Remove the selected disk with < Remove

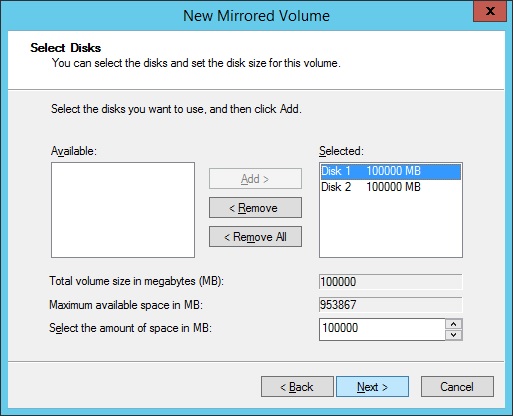click(x=255, y=208)
